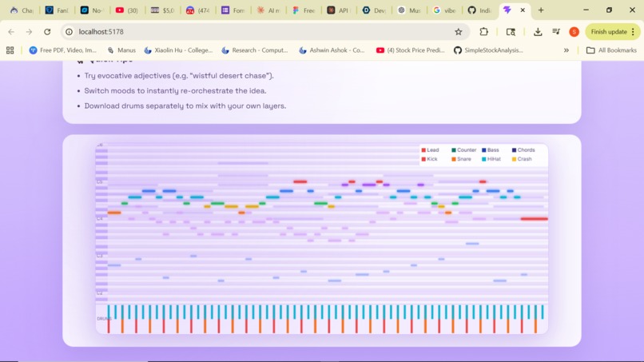Click the Lead legend swatch
The width and height of the screenshot is (644, 362).
tap(423, 150)
